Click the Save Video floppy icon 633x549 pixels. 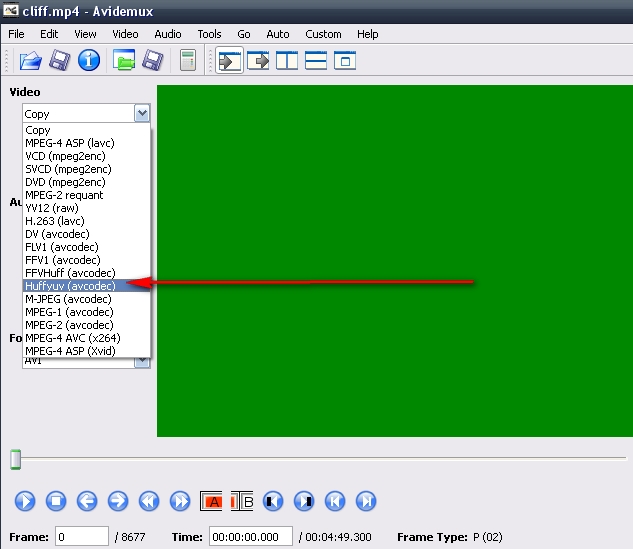coord(60,61)
